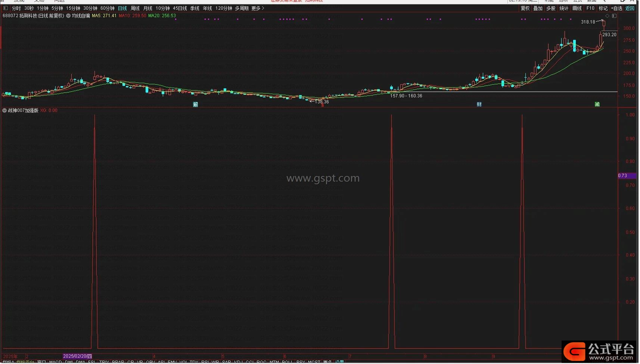Viewport: 640px width, 364px height.
Task: Toggle the side panel icon beside the diamond
Action: pyautogui.click(x=614, y=16)
